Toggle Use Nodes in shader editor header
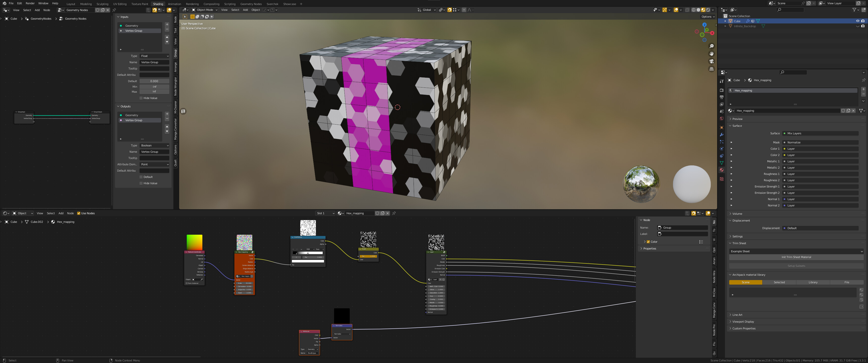This screenshot has width=868, height=363. (79, 213)
